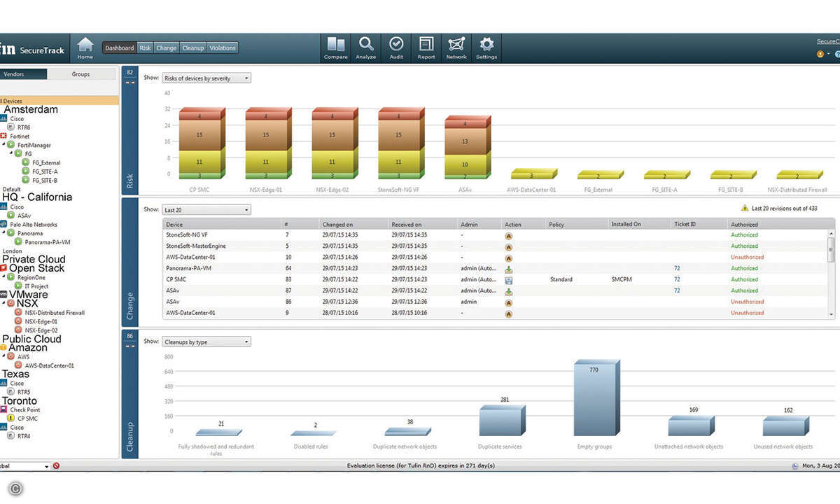The height and width of the screenshot is (504, 840).
Task: Open the Compare tool
Action: click(x=336, y=48)
